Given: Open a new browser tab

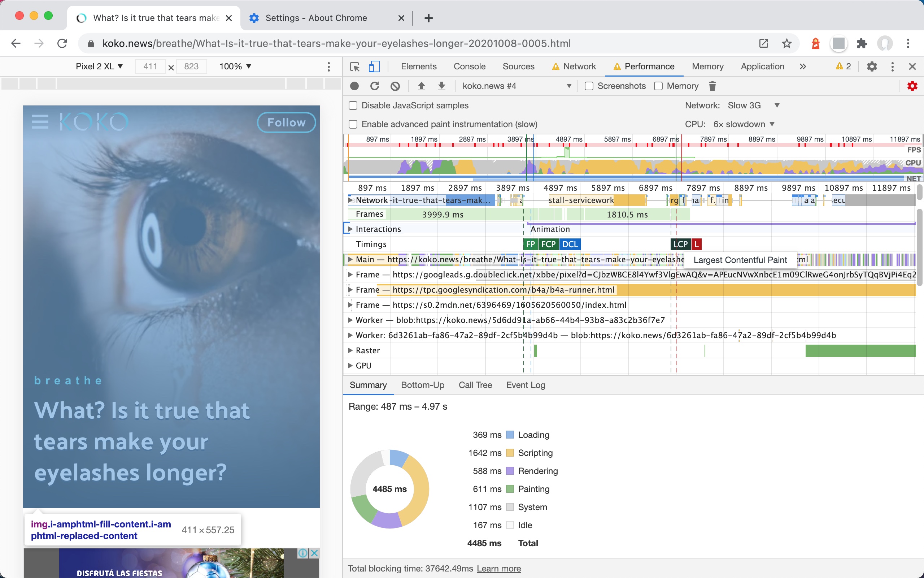Looking at the screenshot, I should [x=428, y=18].
